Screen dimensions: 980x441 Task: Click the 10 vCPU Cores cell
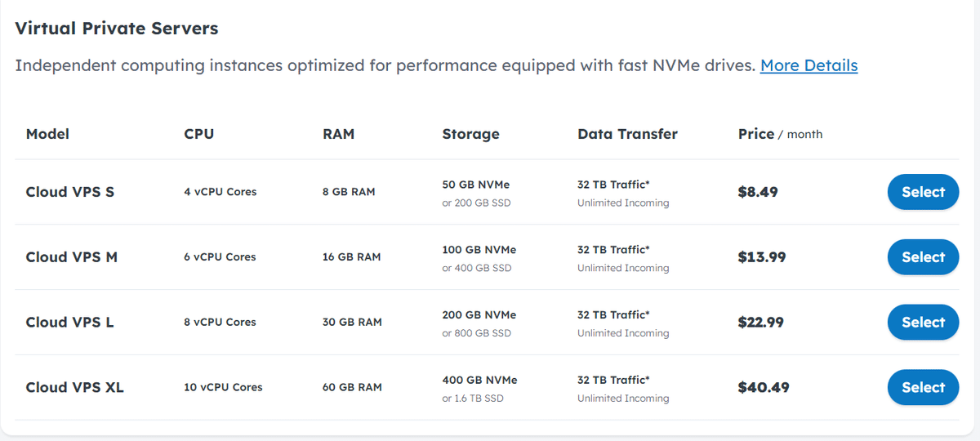223,388
